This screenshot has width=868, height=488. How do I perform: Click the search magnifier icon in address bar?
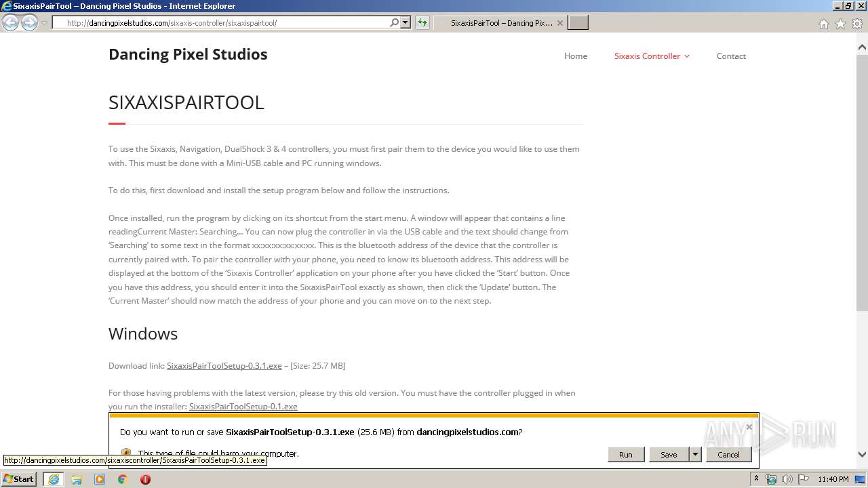(395, 22)
